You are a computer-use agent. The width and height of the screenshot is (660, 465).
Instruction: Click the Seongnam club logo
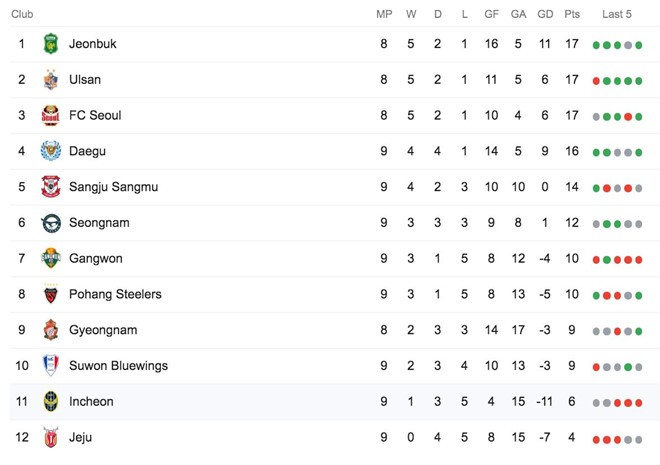[51, 223]
